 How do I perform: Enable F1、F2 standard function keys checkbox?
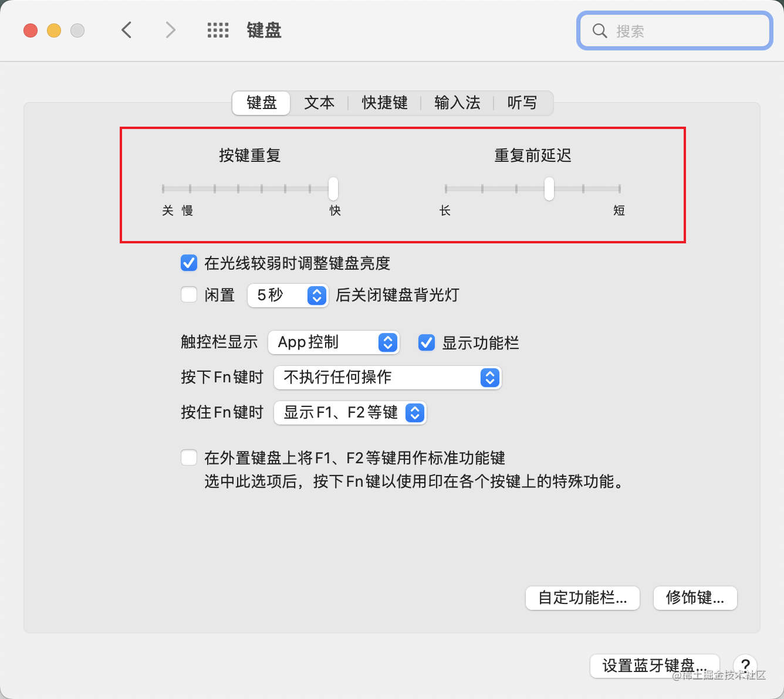click(x=189, y=457)
